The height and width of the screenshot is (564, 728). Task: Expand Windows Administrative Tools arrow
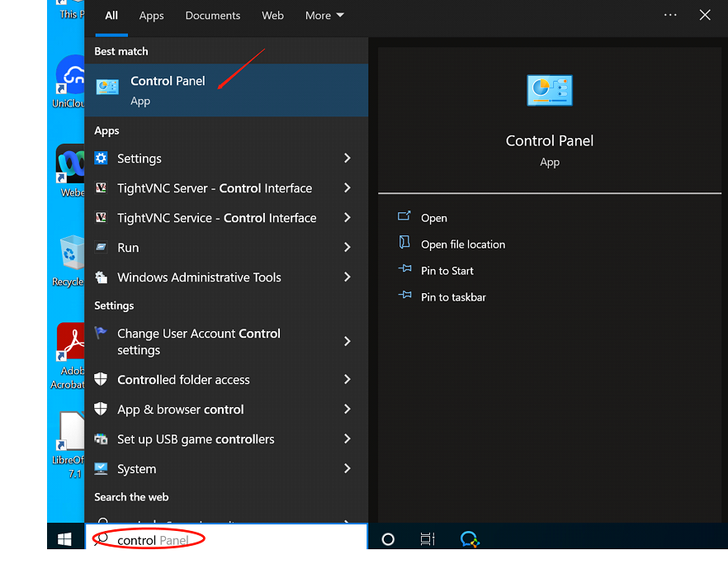[347, 277]
